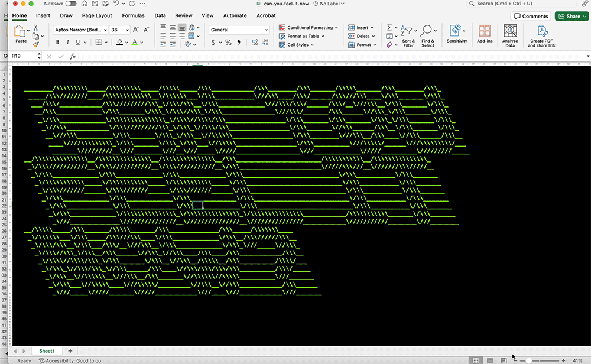The image size is (591, 364).
Task: Toggle the AutoSave switch
Action: [71, 4]
